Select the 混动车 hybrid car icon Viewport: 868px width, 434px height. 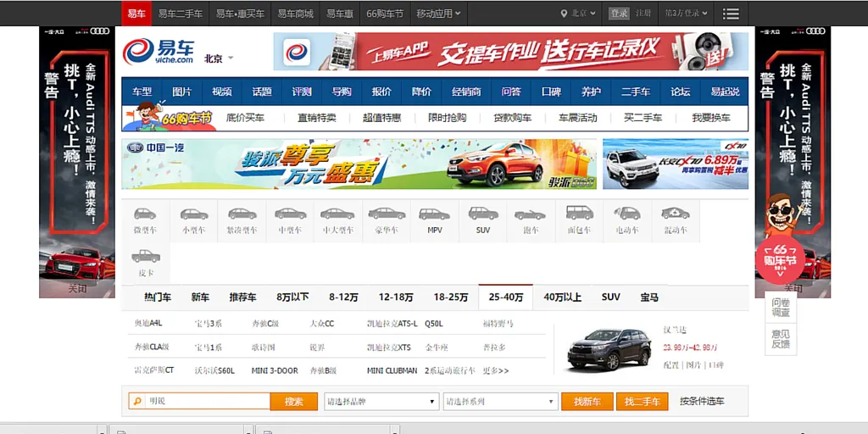click(676, 213)
